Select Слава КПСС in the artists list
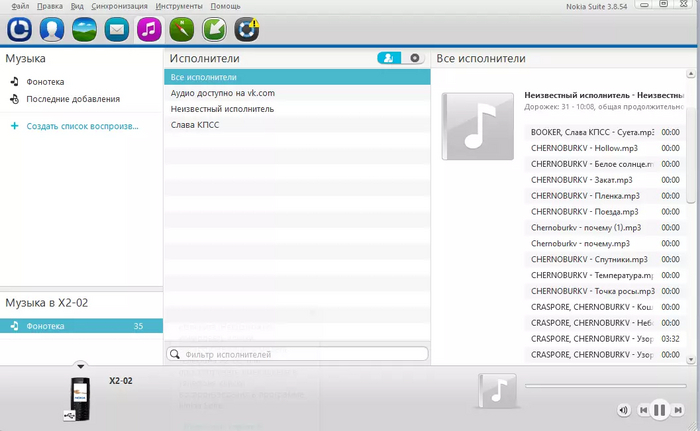 pyautogui.click(x=195, y=125)
